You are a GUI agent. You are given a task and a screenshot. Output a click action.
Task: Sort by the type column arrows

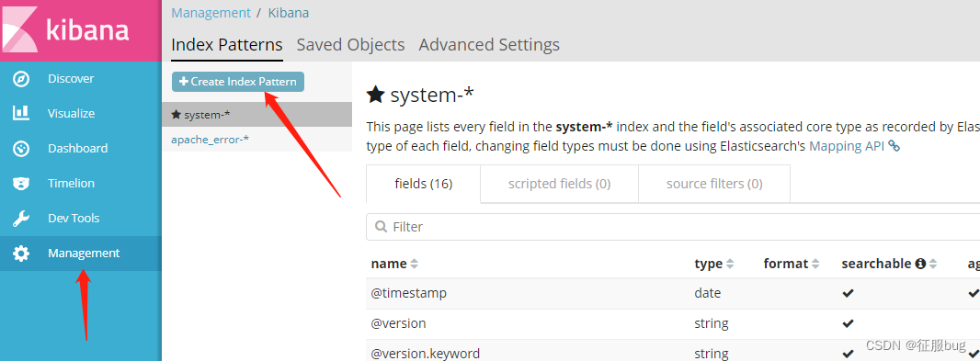coord(729,265)
